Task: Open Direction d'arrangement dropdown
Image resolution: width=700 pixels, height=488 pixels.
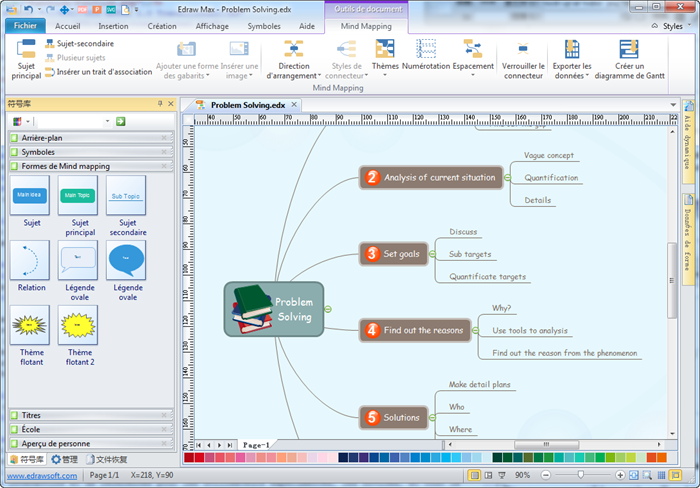Action: (293, 58)
